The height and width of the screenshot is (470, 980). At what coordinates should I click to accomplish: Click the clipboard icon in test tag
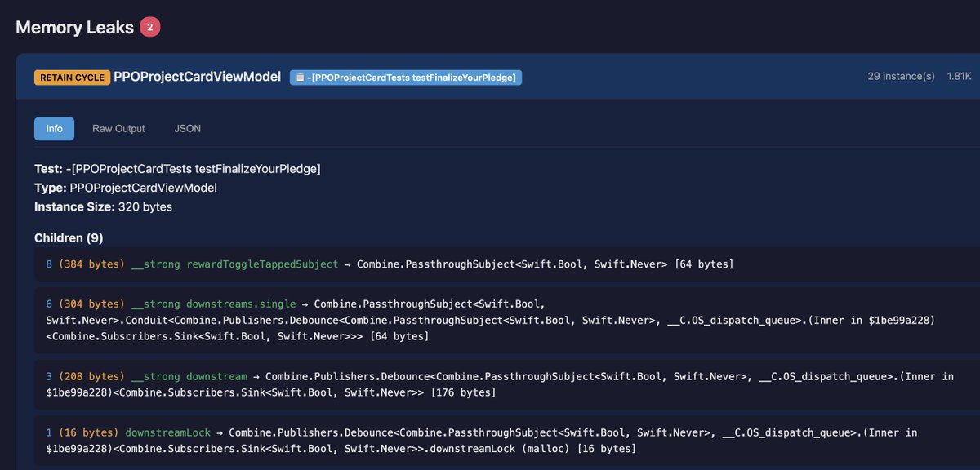(300, 78)
